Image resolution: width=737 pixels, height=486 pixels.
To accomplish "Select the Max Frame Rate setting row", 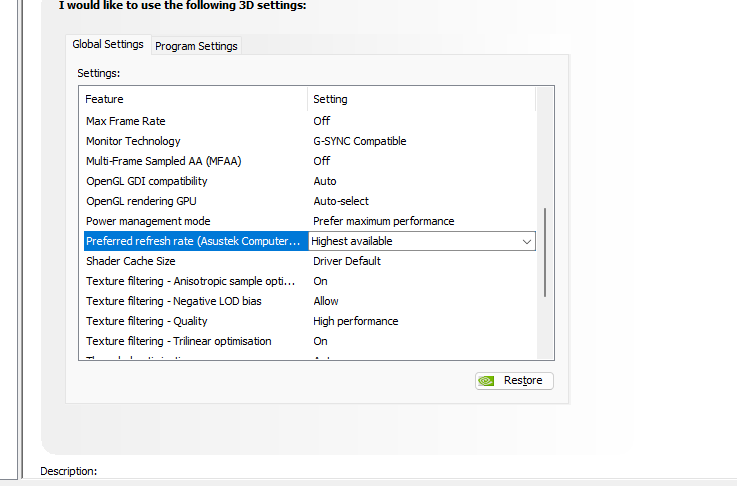I will [124, 121].
